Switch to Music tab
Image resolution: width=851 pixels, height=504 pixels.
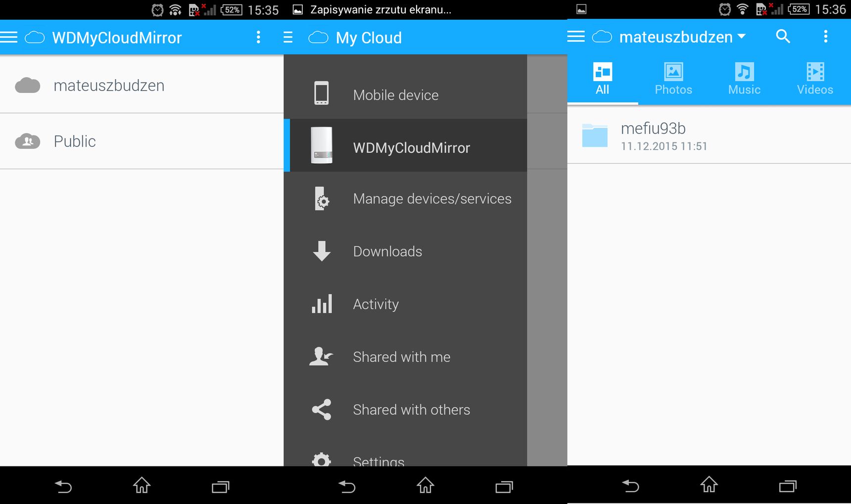[744, 79]
